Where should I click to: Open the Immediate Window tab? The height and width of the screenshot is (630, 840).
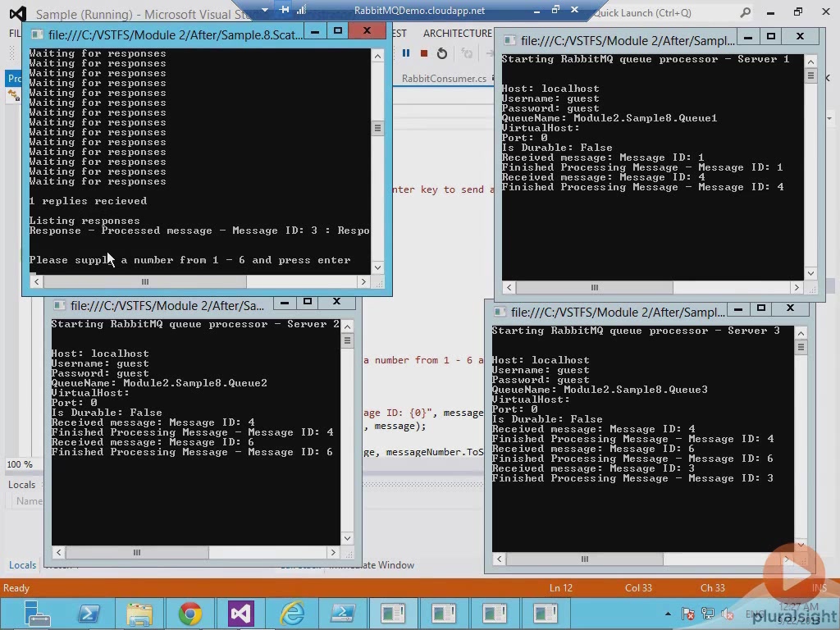(372, 565)
